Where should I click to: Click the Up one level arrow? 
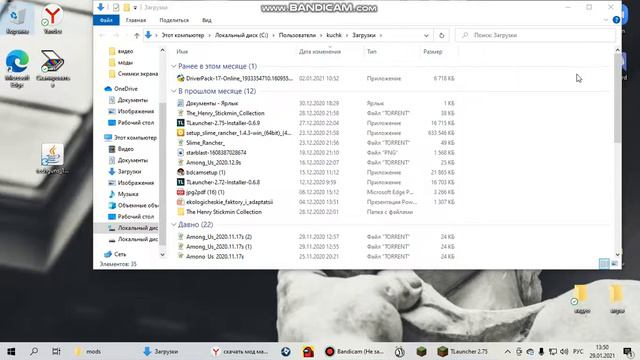click(137, 36)
